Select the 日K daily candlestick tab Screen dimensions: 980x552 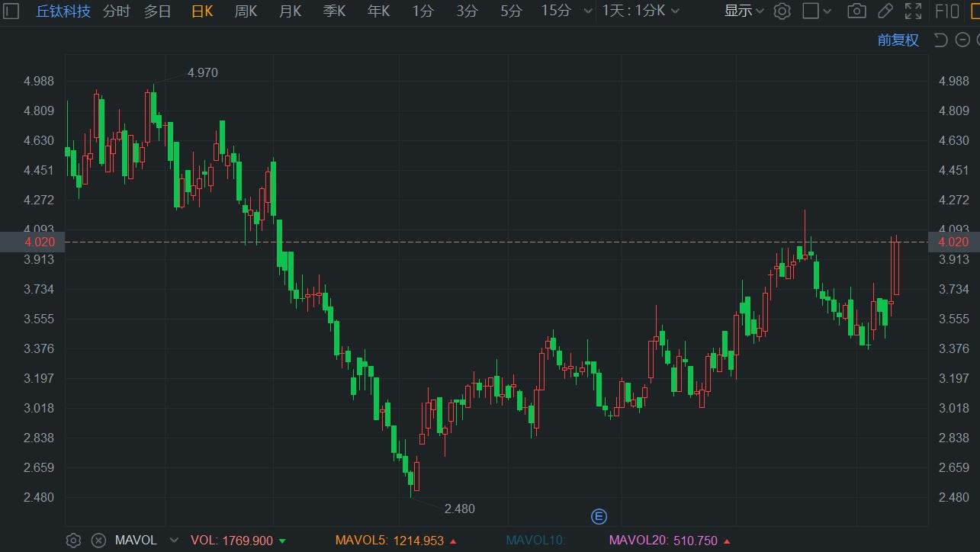(x=201, y=11)
